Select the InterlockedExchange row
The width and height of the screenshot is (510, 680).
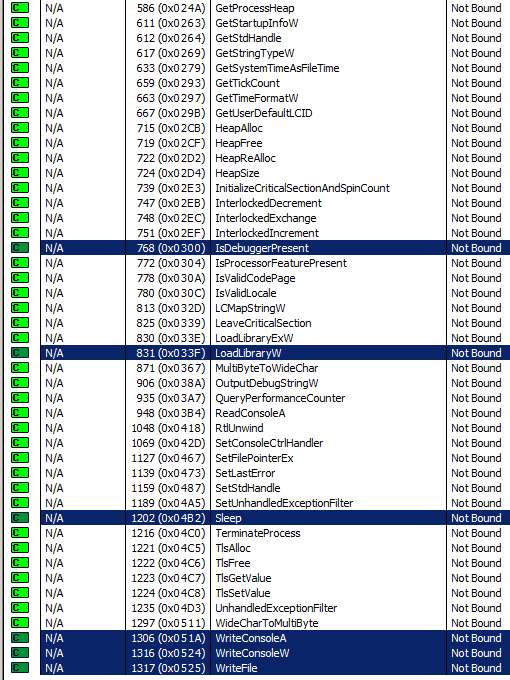point(275,218)
